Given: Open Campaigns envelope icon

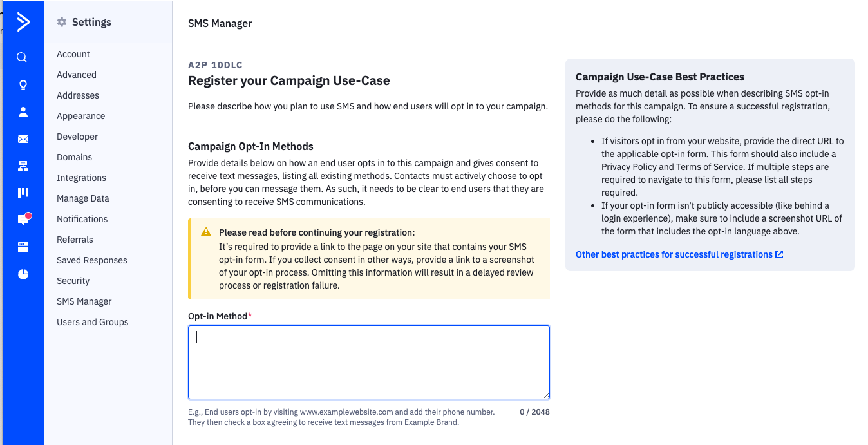Looking at the screenshot, I should pyautogui.click(x=23, y=139).
